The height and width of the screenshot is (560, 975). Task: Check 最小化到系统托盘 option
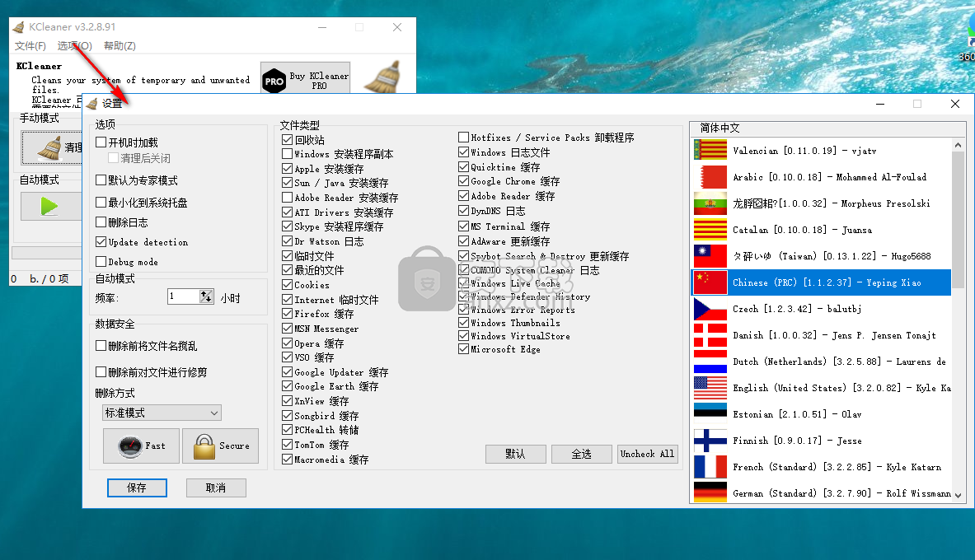click(101, 202)
